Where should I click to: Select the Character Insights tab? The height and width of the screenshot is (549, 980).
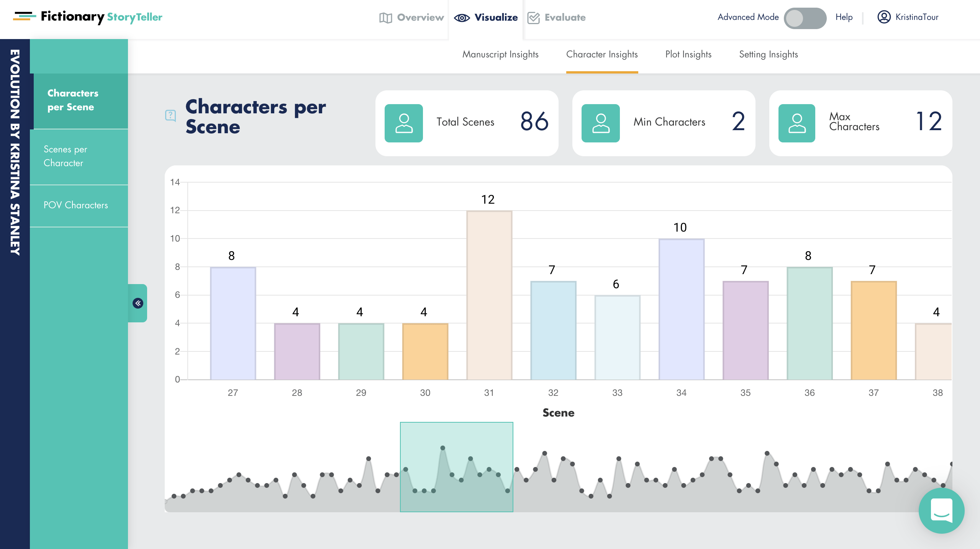tap(601, 54)
